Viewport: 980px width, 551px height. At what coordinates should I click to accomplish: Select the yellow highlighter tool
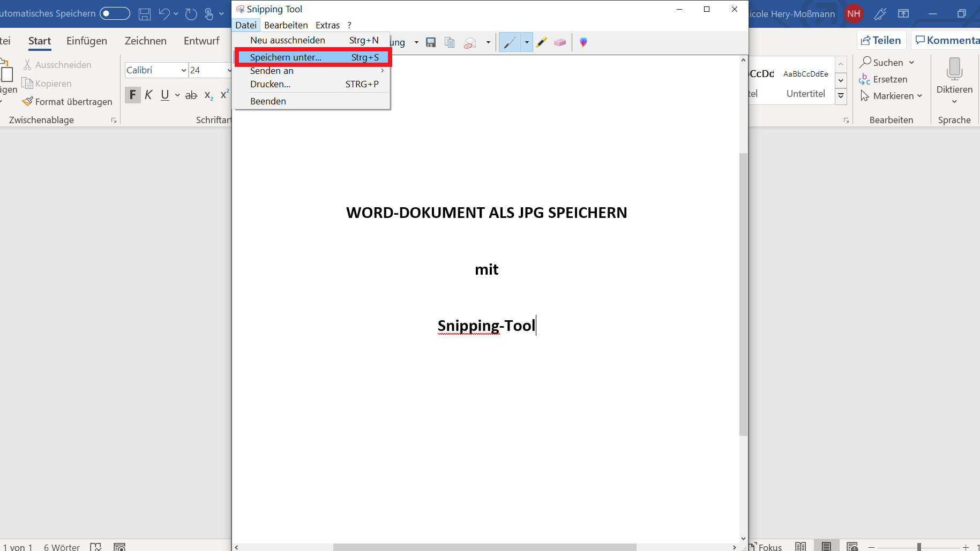click(542, 42)
